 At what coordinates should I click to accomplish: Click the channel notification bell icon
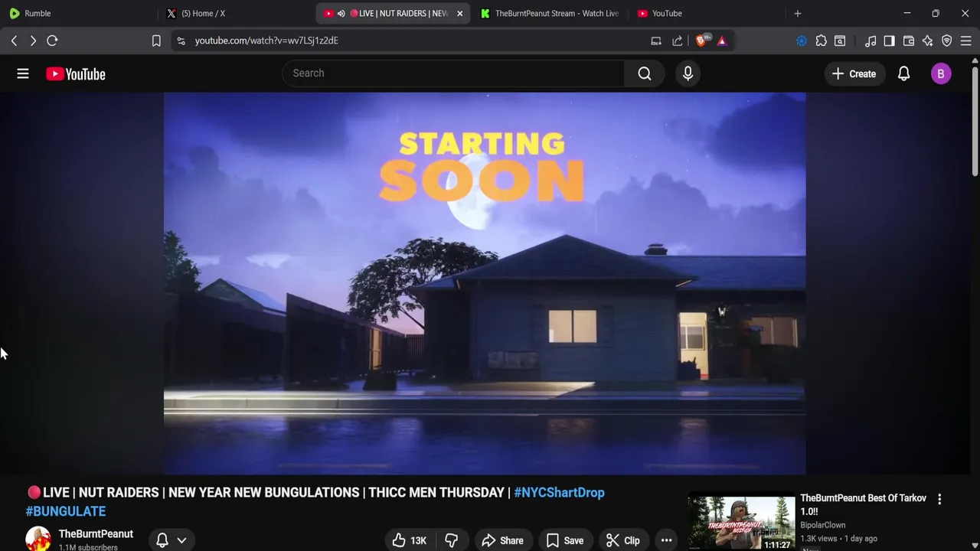point(162,540)
